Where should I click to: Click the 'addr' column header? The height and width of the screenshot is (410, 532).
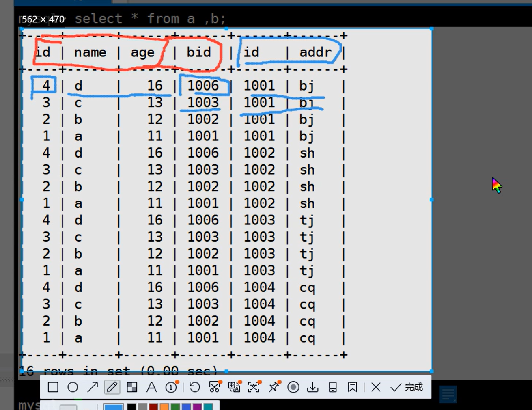[x=315, y=52]
